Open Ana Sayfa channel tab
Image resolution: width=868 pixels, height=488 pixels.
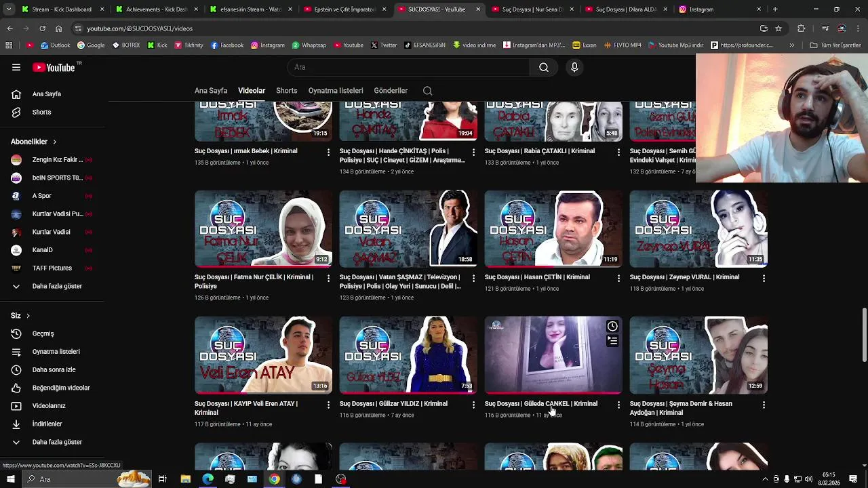tap(211, 91)
